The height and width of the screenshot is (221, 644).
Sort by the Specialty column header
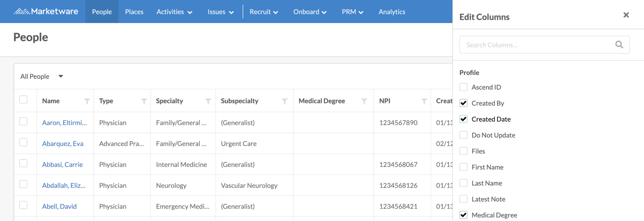[169, 101]
